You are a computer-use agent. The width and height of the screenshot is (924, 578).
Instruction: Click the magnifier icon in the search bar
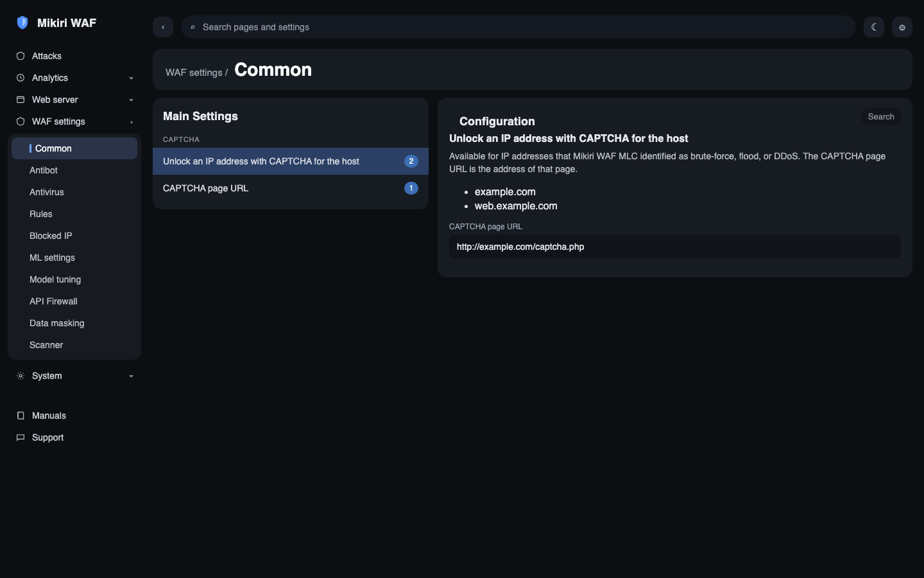click(x=193, y=27)
